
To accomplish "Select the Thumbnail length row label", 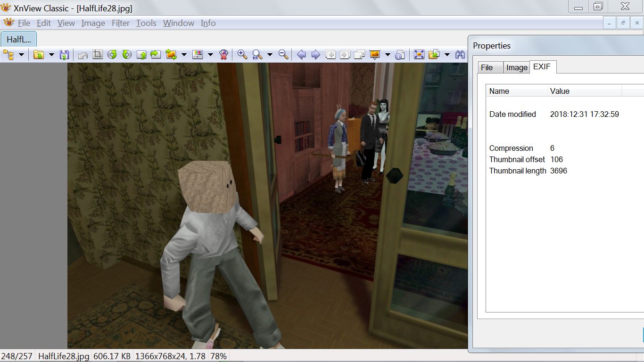I will click(518, 171).
